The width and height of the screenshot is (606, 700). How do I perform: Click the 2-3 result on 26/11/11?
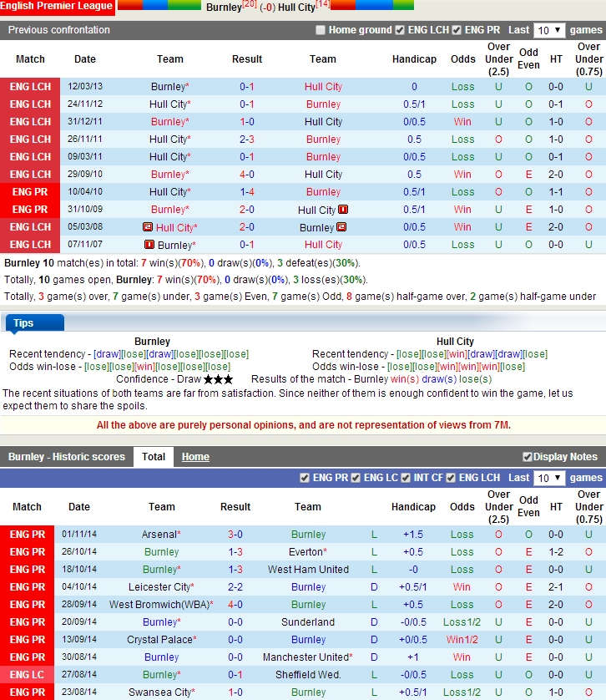tap(247, 139)
